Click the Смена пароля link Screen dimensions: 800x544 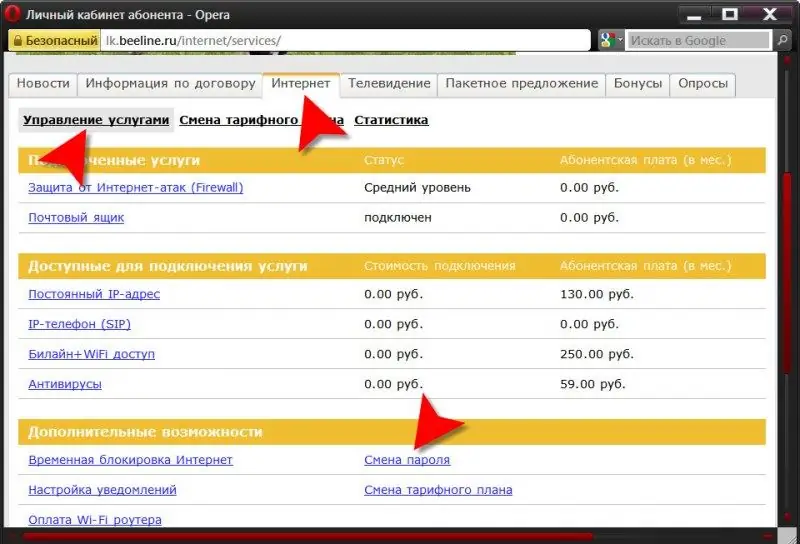407,460
